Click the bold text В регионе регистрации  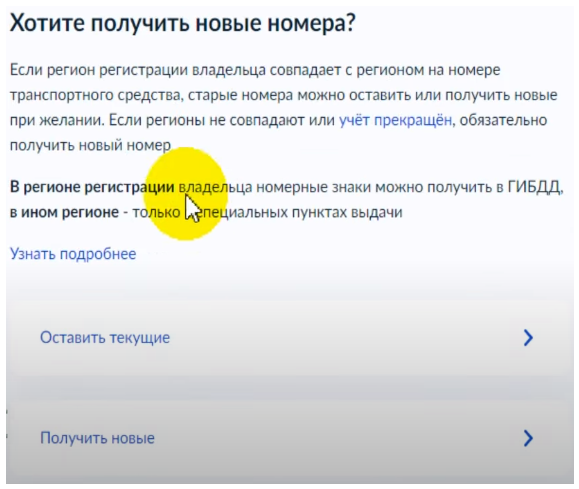tap(92, 187)
